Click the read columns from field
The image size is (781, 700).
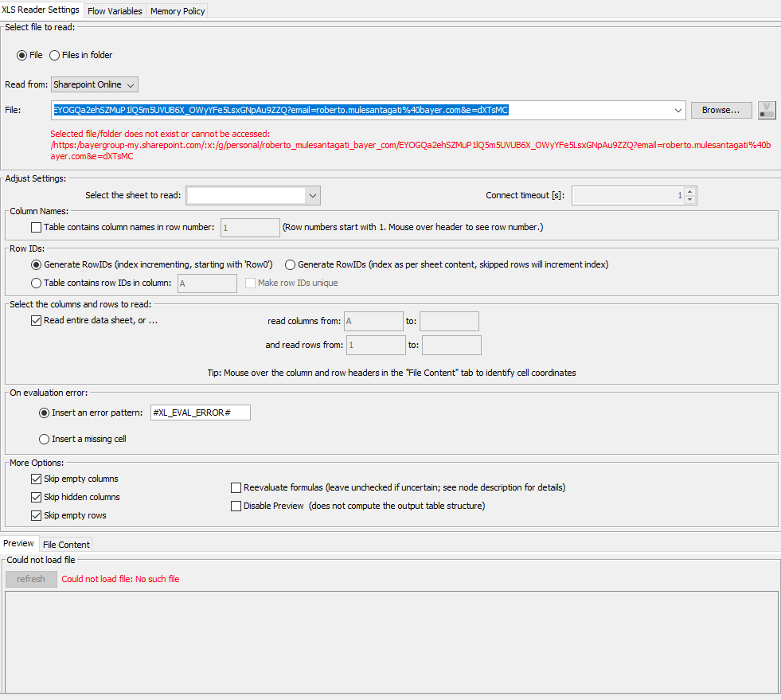(373, 322)
